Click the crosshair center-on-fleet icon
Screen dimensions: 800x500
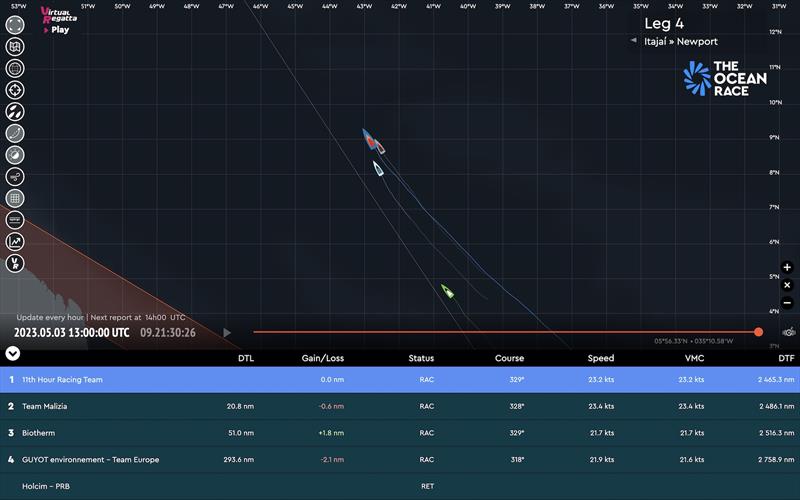pyautogui.click(x=15, y=90)
